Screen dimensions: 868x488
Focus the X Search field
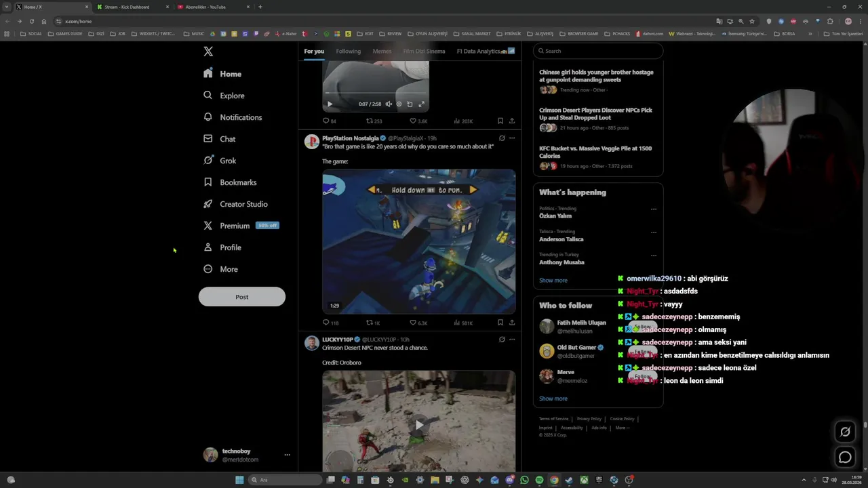tap(598, 51)
